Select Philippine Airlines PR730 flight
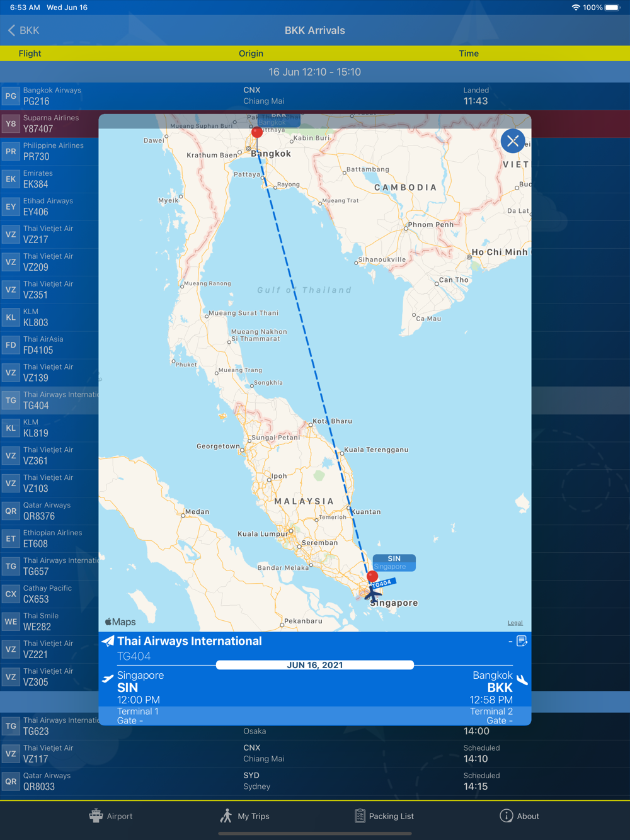 49,152
